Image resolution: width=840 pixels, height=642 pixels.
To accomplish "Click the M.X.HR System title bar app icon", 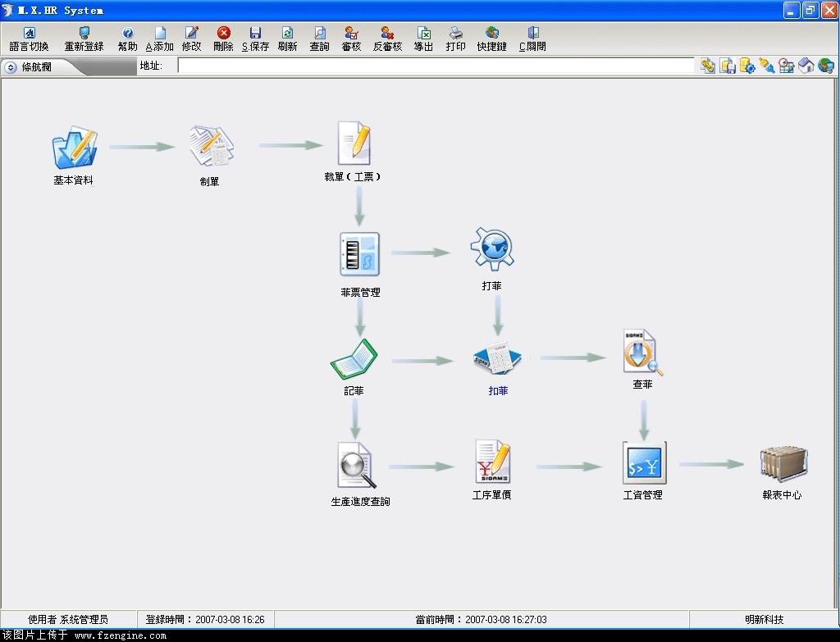I will [x=7, y=10].
